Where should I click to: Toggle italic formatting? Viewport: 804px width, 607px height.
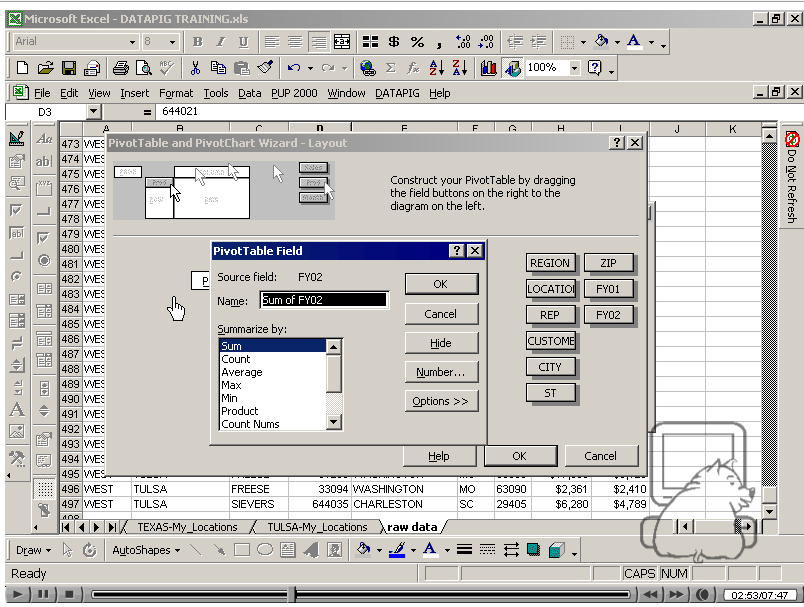tap(220, 42)
